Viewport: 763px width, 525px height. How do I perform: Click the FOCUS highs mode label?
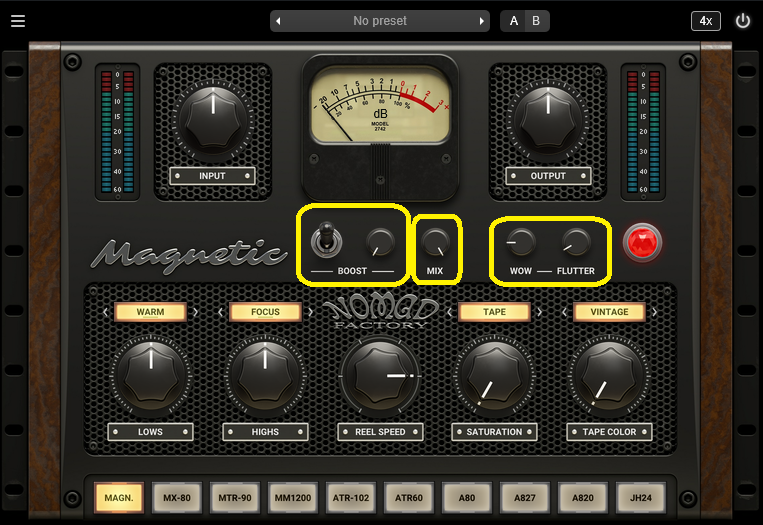point(265,312)
